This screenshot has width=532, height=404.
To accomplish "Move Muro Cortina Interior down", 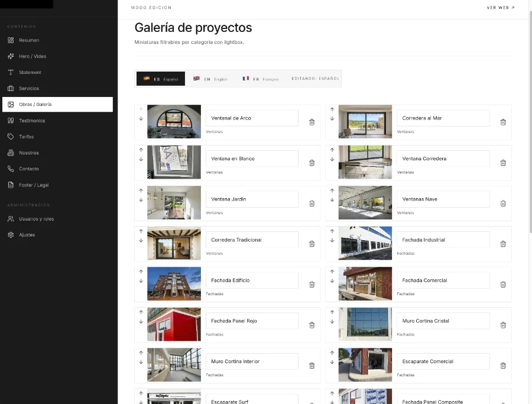I will [x=141, y=362].
